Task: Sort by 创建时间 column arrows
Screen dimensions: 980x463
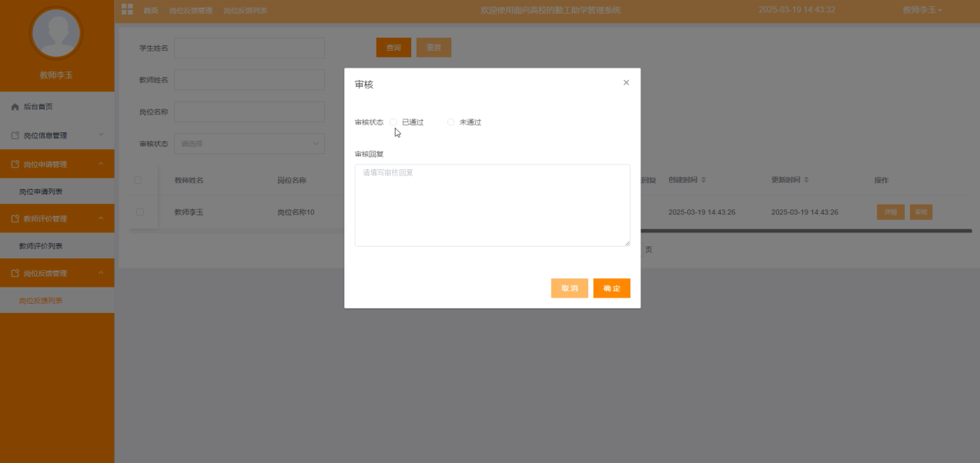Action: (704, 180)
